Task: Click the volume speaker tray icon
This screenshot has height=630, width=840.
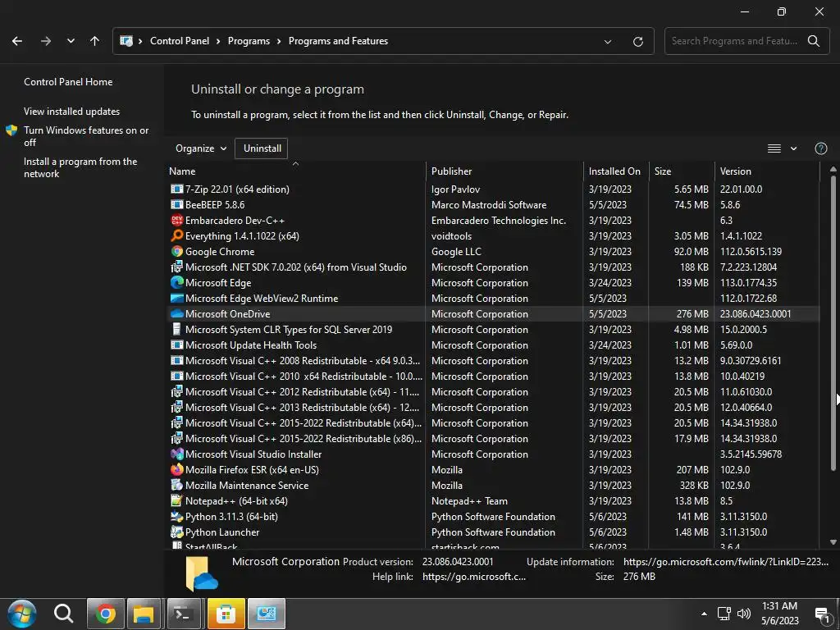Action: 743,614
